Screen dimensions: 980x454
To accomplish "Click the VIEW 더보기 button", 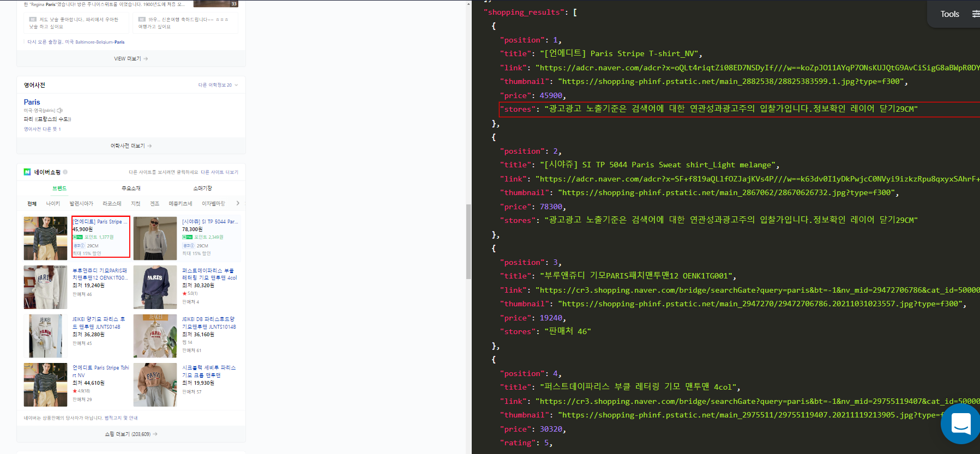I will click(x=131, y=59).
